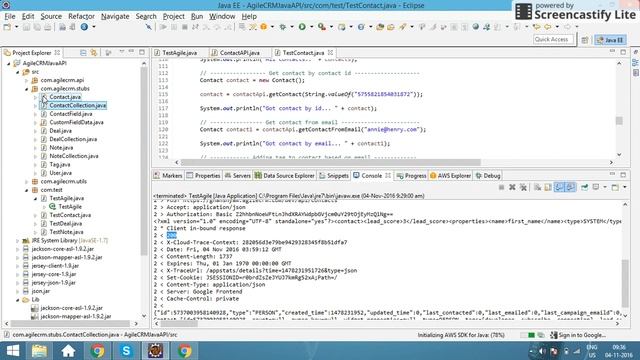The image size is (640, 360).
Task: Open the New file dropdown arrow
Action: click(x=16, y=27)
